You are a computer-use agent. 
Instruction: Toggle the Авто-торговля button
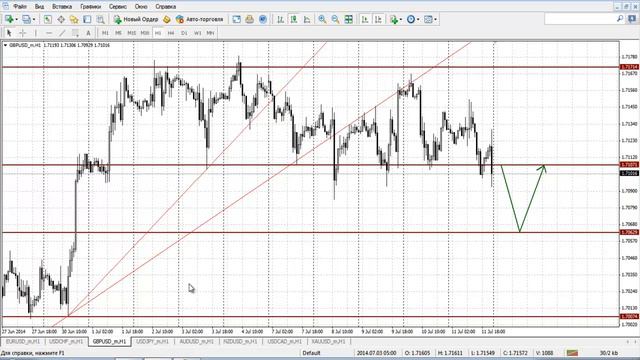(x=200, y=19)
